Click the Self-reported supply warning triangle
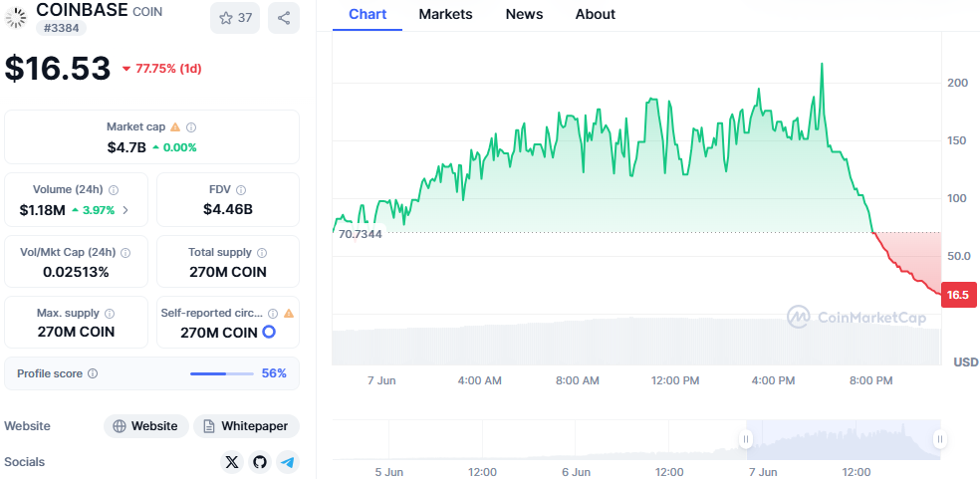Viewport: 980px width, 479px height. pyautogui.click(x=288, y=314)
